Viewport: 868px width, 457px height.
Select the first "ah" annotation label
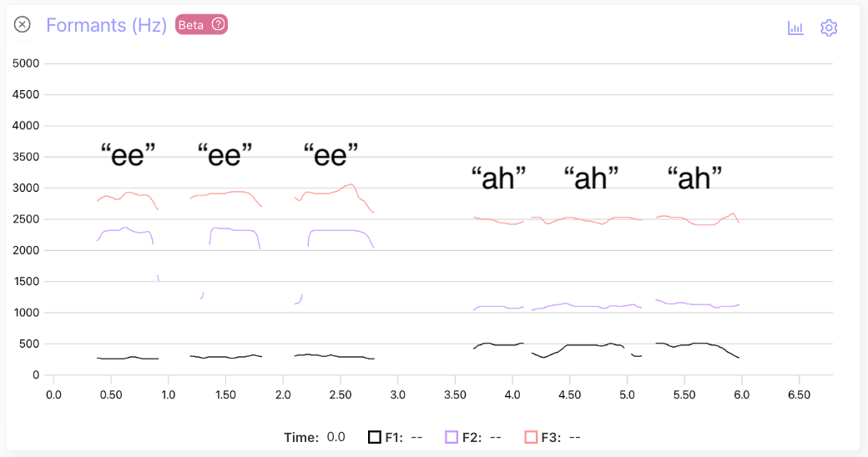498,178
